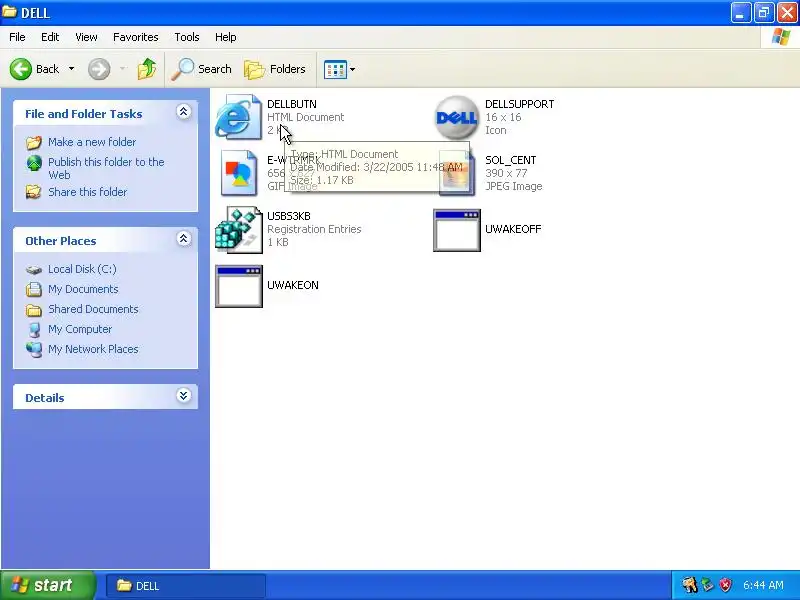800x600 pixels.
Task: Select the SOL_CENT JPEG image icon
Action: [x=457, y=173]
